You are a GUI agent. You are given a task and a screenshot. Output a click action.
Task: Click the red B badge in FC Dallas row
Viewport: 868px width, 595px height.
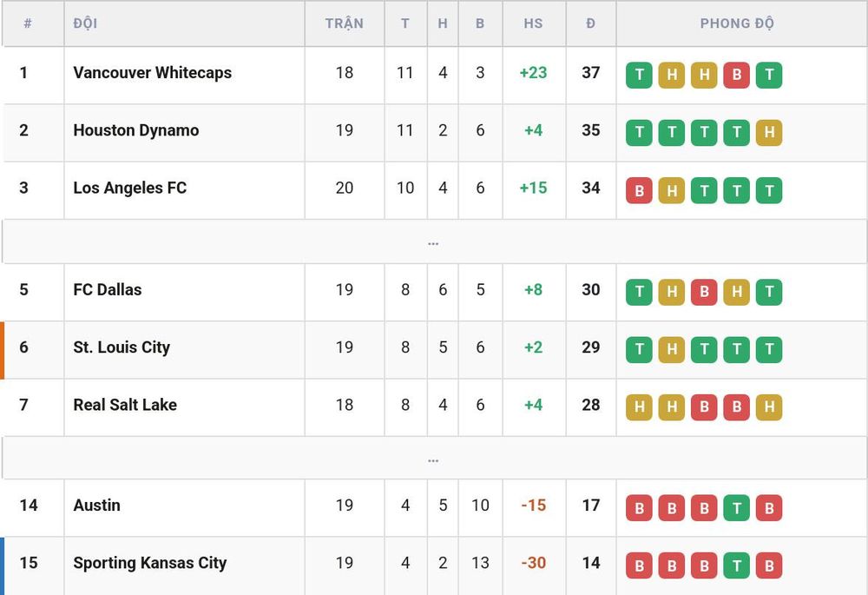coord(704,292)
